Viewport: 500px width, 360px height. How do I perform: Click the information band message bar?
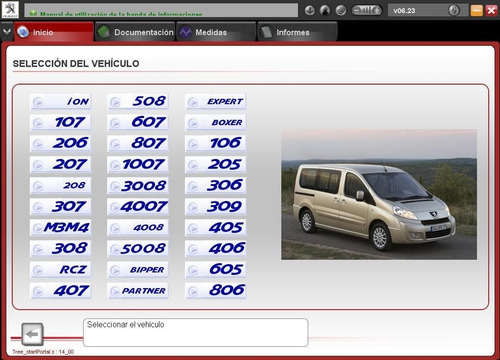[x=161, y=10]
